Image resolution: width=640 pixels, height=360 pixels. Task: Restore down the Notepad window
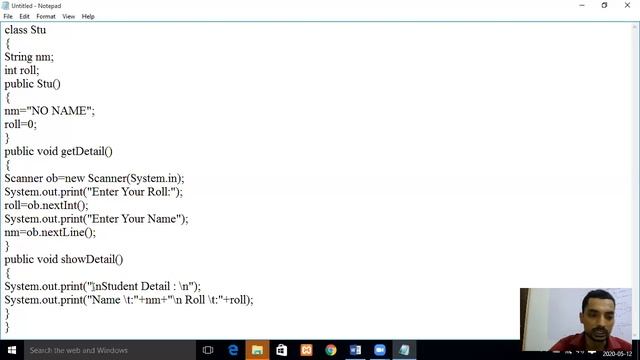(604, 5)
